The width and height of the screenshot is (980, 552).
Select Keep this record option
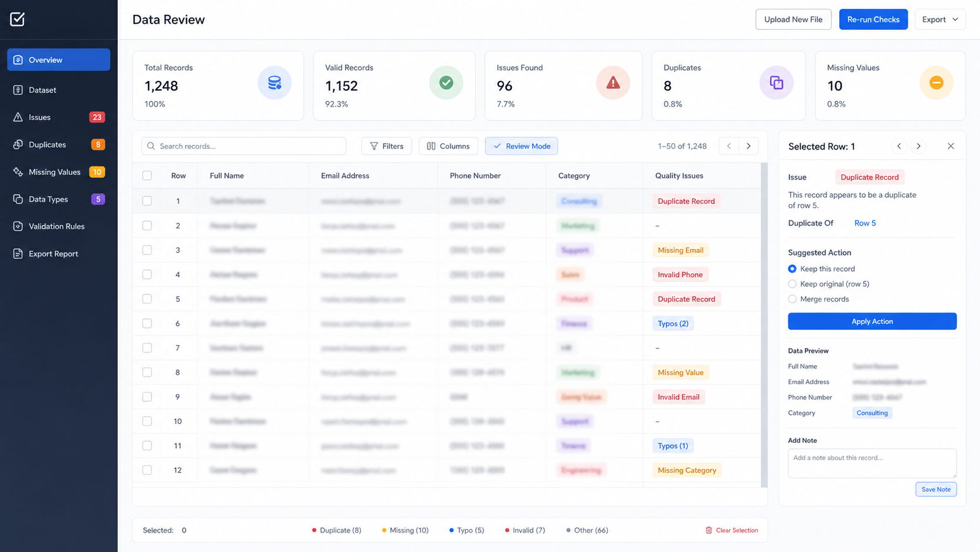[x=792, y=269]
